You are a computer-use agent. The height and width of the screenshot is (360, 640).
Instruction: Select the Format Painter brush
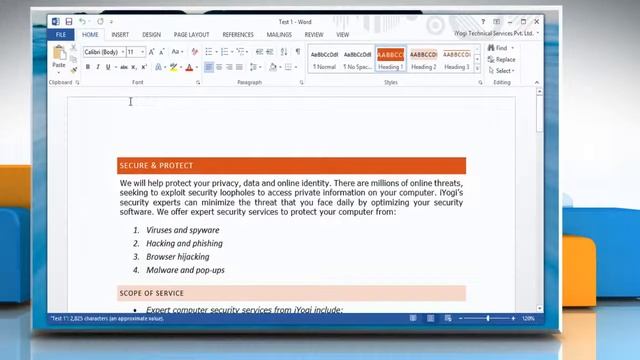[x=73, y=70]
